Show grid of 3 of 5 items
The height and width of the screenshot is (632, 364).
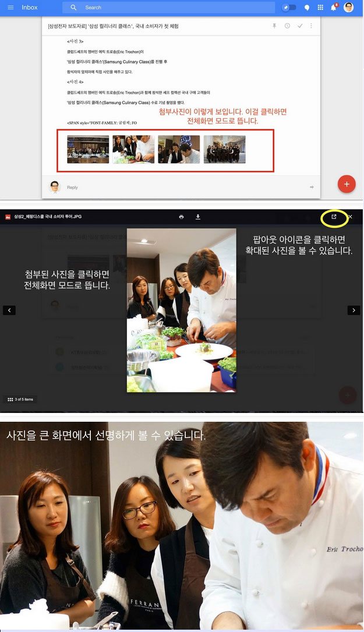(10, 400)
